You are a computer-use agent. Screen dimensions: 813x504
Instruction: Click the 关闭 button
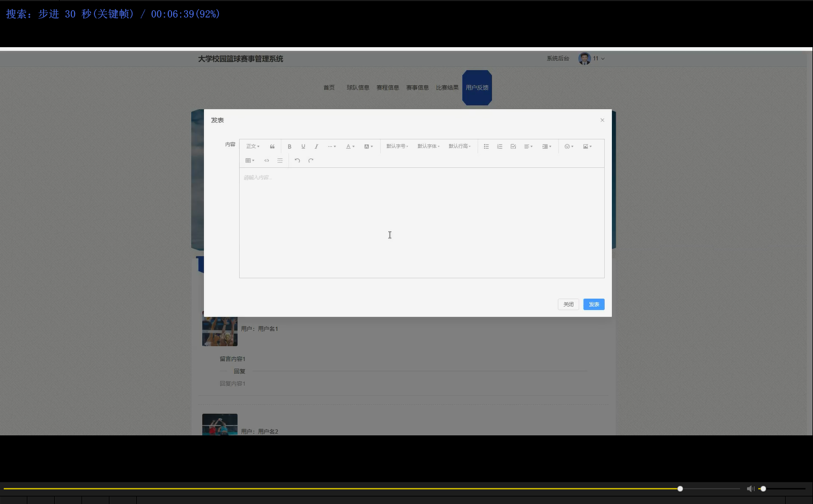click(x=568, y=305)
